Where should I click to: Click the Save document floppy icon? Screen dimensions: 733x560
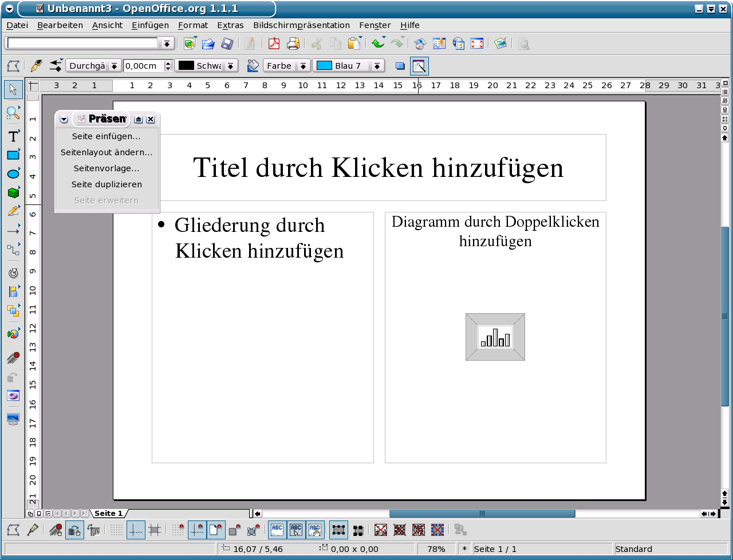(x=227, y=44)
